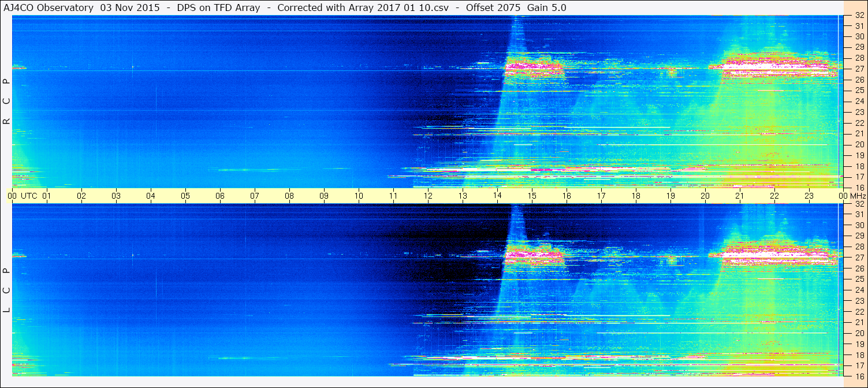Select the L C P panel label
Image resolution: width=868 pixels, height=388 pixels.
(6, 290)
